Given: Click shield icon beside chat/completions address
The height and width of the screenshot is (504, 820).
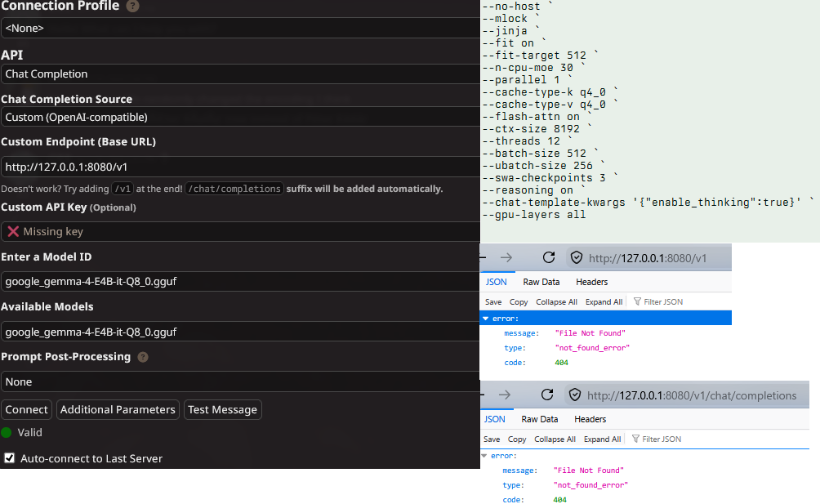Looking at the screenshot, I should 575,395.
